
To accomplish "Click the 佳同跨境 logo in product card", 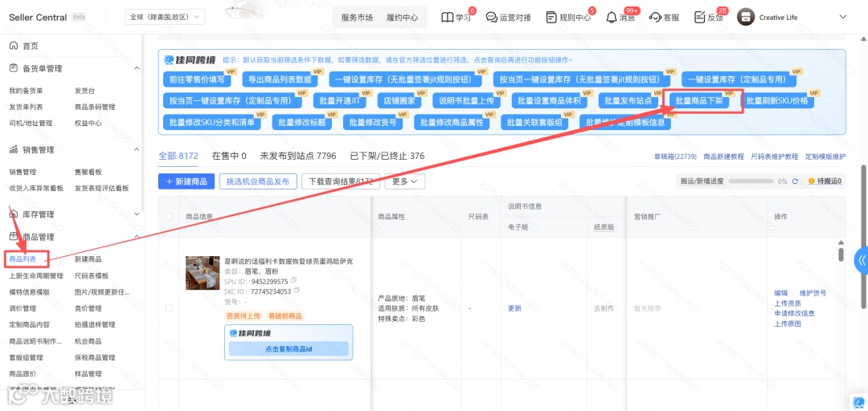I will coord(250,334).
